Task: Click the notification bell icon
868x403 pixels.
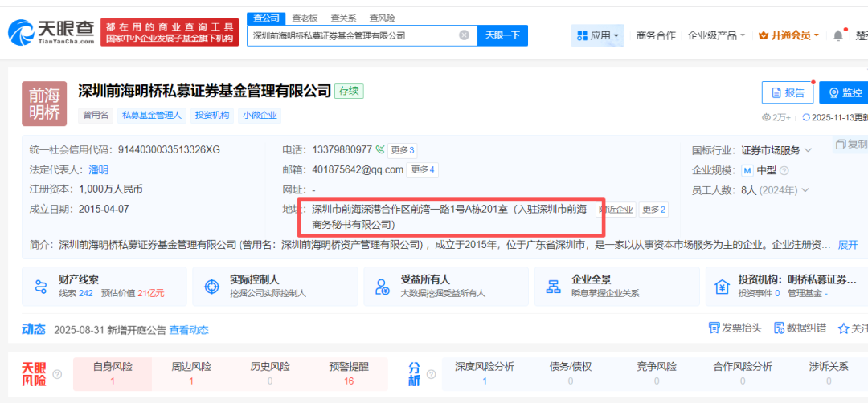Action: click(838, 35)
